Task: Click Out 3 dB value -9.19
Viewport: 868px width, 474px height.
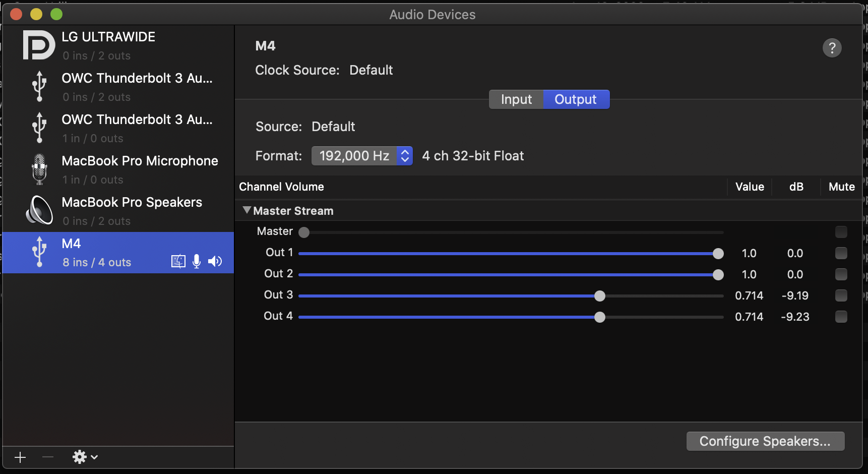Action: pos(795,295)
